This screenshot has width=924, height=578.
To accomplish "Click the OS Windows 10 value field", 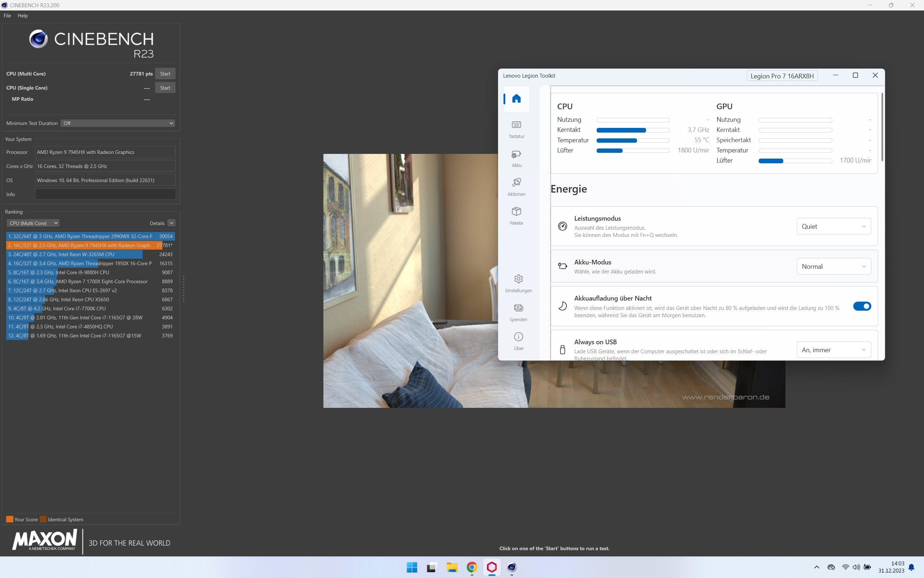I will tap(105, 180).
